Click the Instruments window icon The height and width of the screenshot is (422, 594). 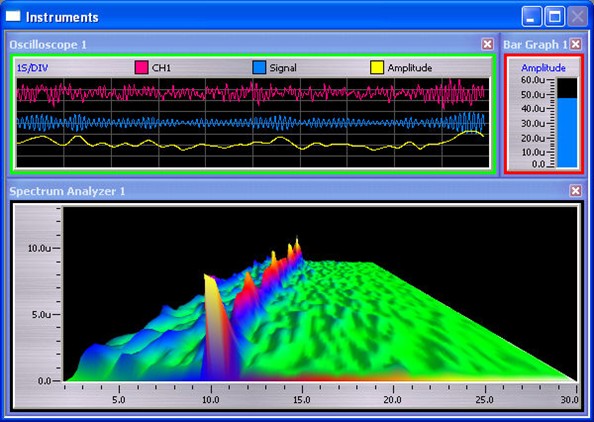[13, 16]
